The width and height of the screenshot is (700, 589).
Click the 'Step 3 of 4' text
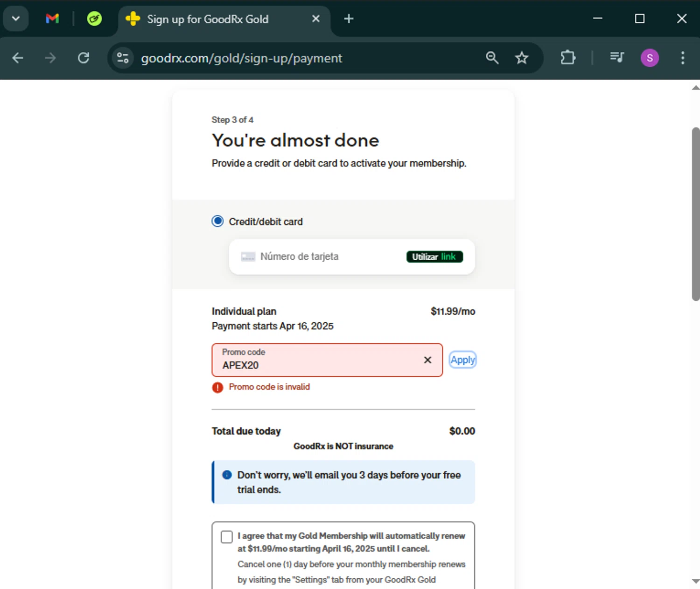232,120
